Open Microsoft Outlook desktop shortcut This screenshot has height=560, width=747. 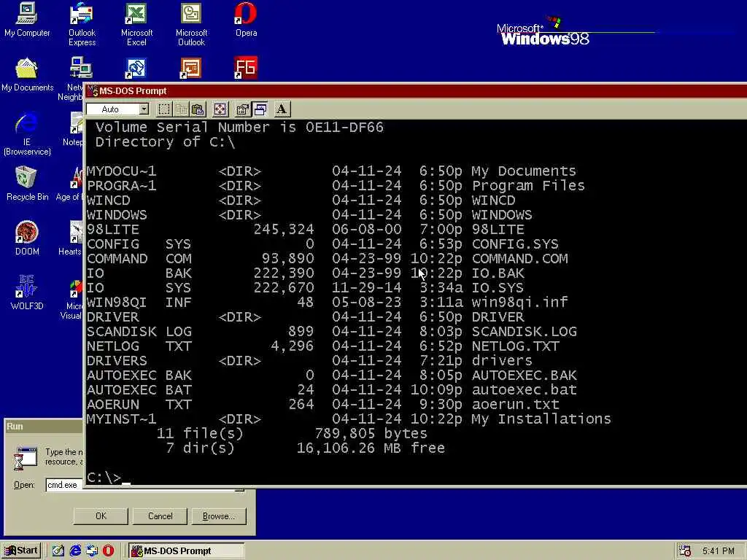pyautogui.click(x=191, y=24)
